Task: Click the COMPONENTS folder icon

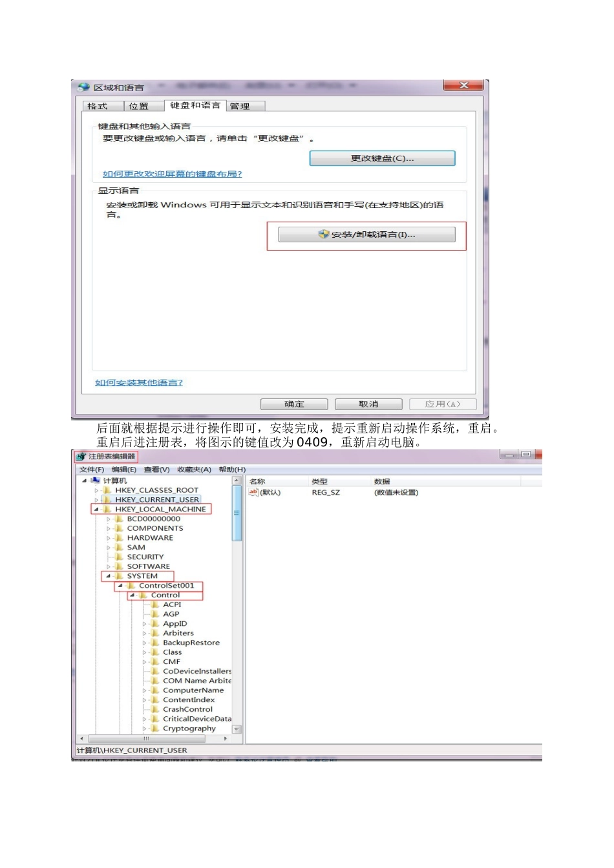Action: click(120, 528)
